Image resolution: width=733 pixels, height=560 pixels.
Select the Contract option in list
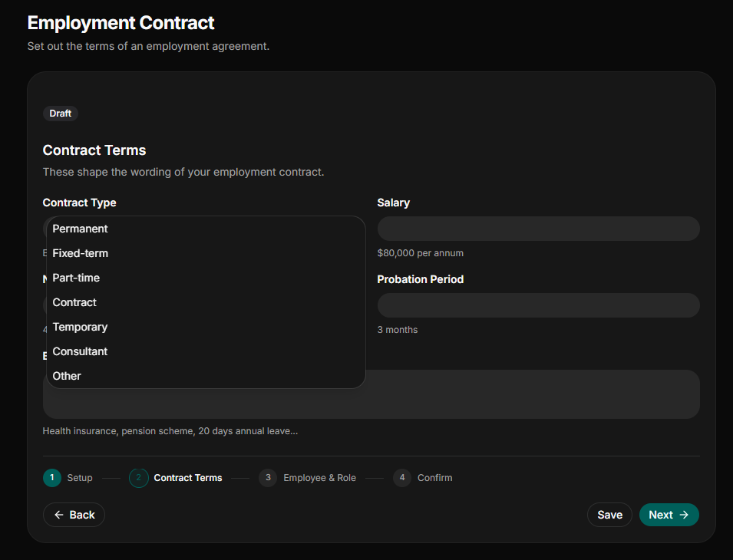[206, 303]
